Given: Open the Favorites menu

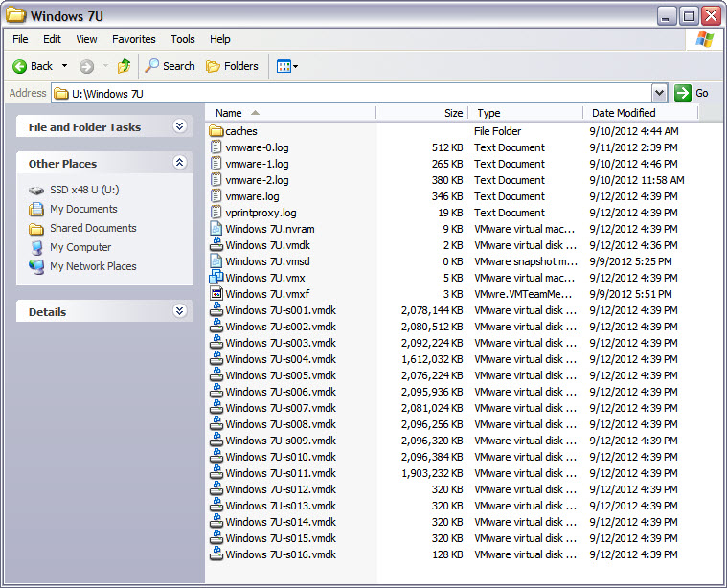Looking at the screenshot, I should (x=134, y=39).
